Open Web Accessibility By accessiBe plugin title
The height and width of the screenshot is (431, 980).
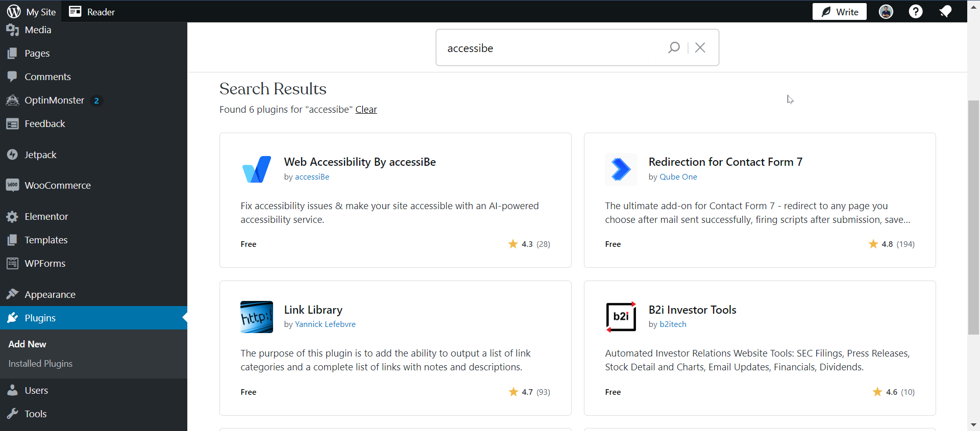(x=360, y=162)
